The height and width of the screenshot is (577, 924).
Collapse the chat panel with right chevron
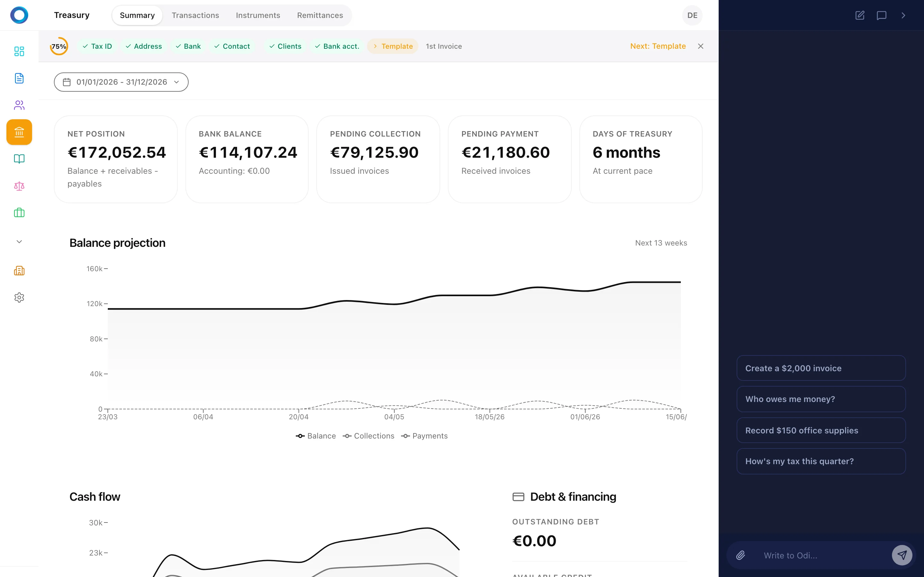(x=903, y=15)
